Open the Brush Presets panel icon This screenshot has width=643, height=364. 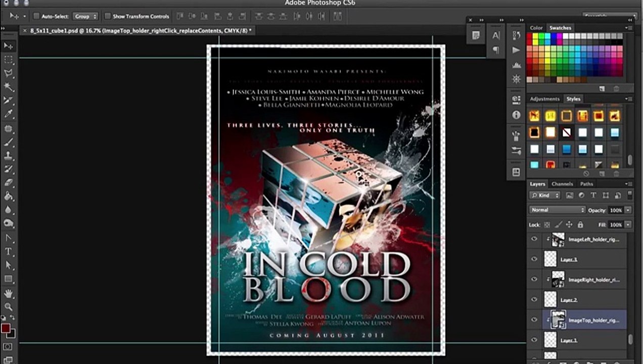click(x=516, y=151)
